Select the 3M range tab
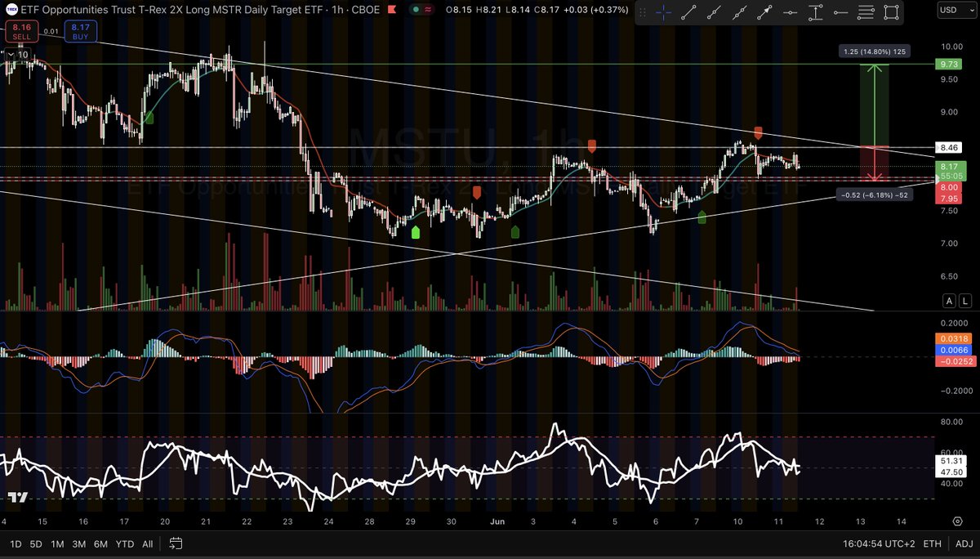The height and width of the screenshot is (559, 980). click(x=79, y=543)
